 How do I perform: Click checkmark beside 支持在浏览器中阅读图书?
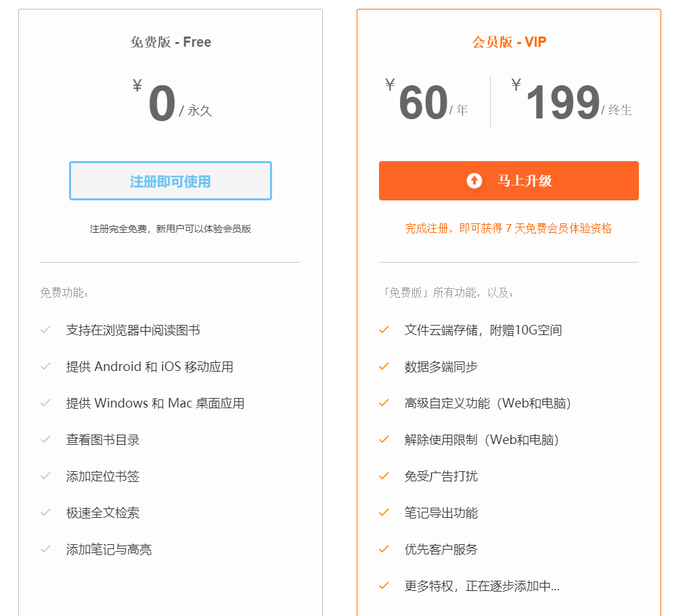46,330
